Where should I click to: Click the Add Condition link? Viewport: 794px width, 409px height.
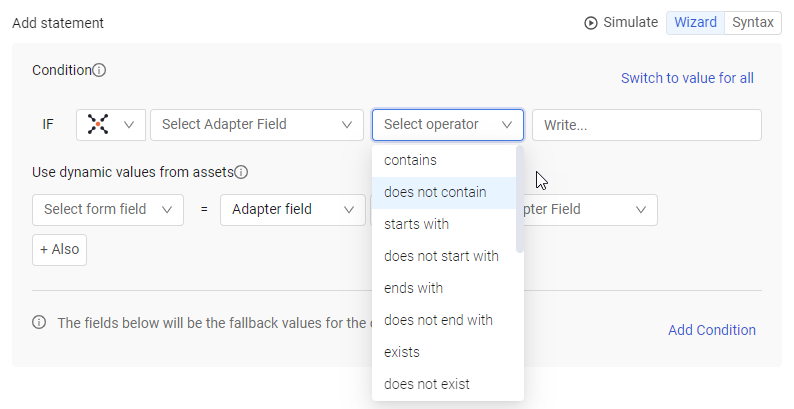point(711,330)
